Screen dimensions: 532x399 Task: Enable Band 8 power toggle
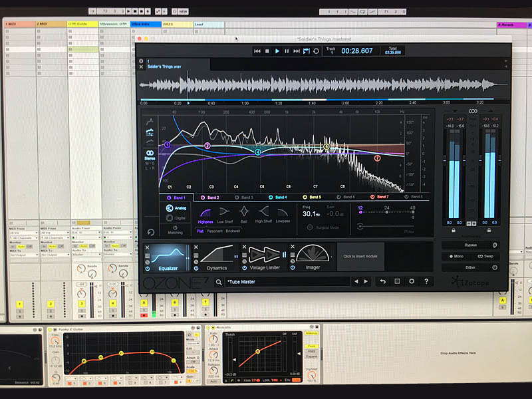pos(406,196)
